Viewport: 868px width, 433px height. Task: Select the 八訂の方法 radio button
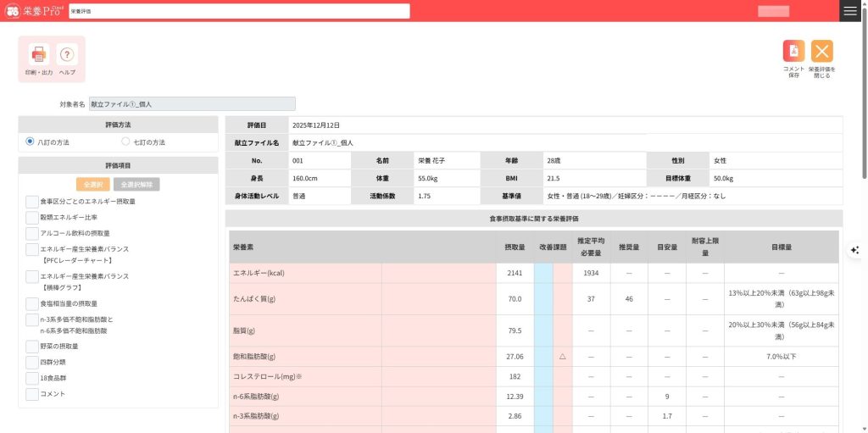tap(31, 142)
